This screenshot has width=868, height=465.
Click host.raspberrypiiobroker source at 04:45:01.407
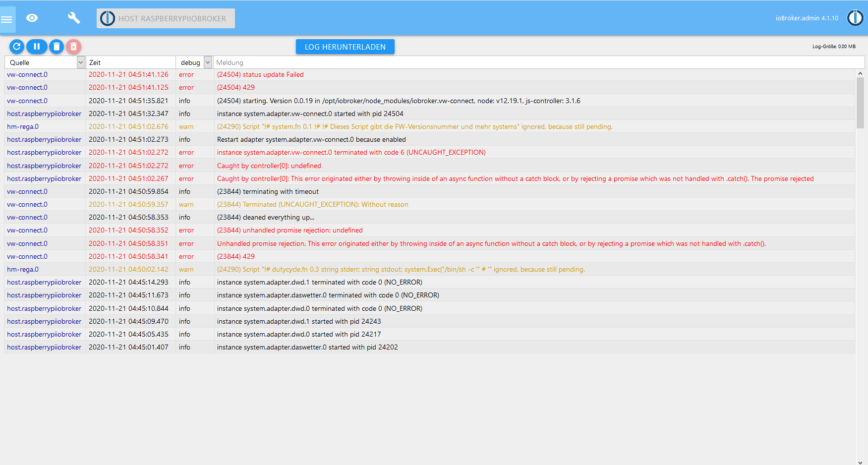[44, 347]
